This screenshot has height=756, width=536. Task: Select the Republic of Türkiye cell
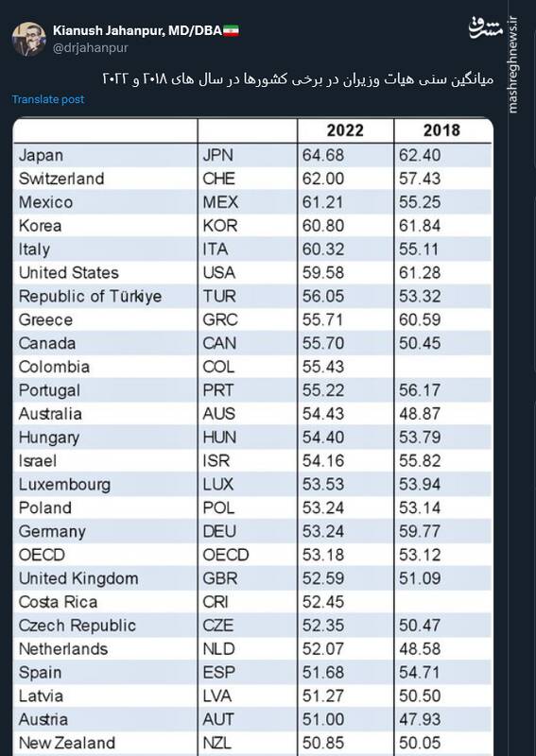[90, 297]
